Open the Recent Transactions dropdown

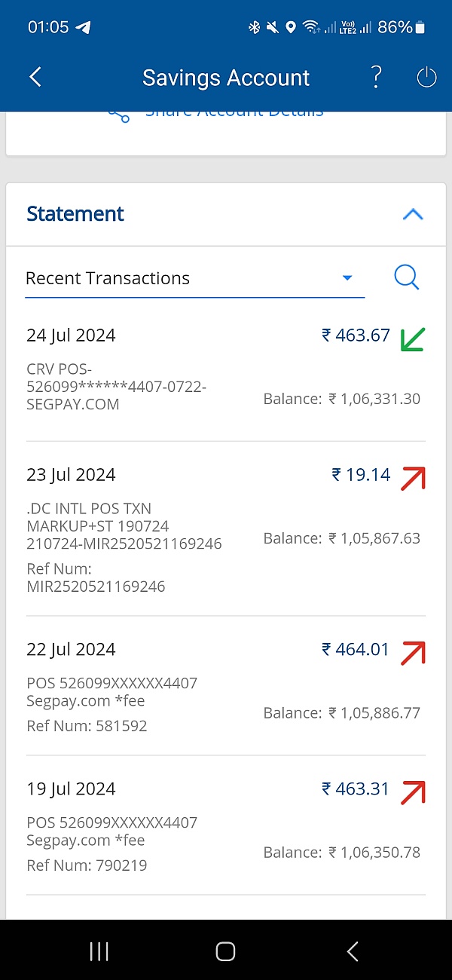pyautogui.click(x=194, y=278)
